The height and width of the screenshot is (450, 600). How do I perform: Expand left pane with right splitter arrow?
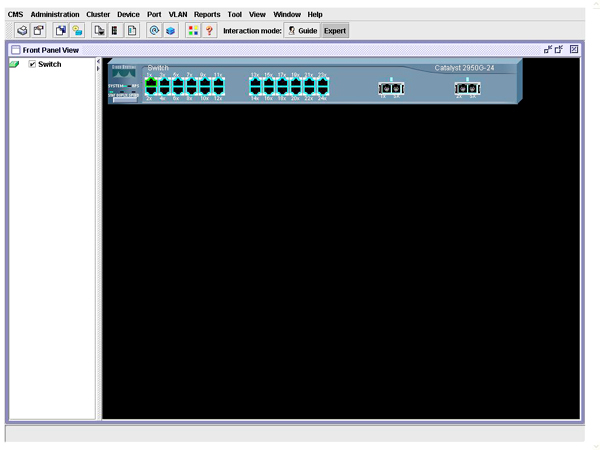(98, 68)
